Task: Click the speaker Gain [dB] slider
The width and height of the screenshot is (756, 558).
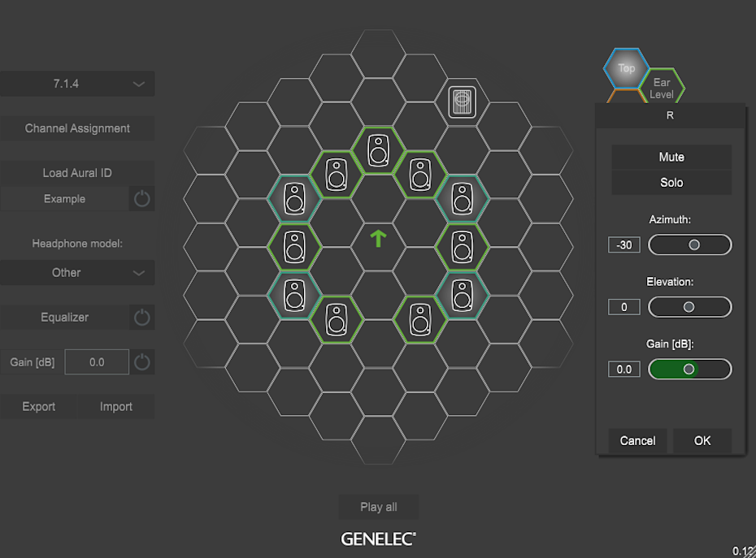Action: (690, 369)
